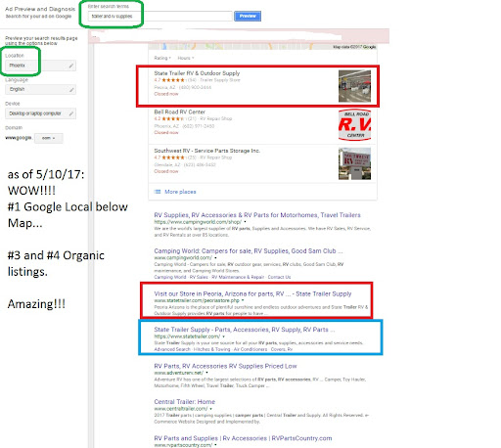Image resolution: width=501 pixels, height=448 pixels.
Task: Open Bell Road RV Center listing
Action: pyautogui.click(x=179, y=112)
